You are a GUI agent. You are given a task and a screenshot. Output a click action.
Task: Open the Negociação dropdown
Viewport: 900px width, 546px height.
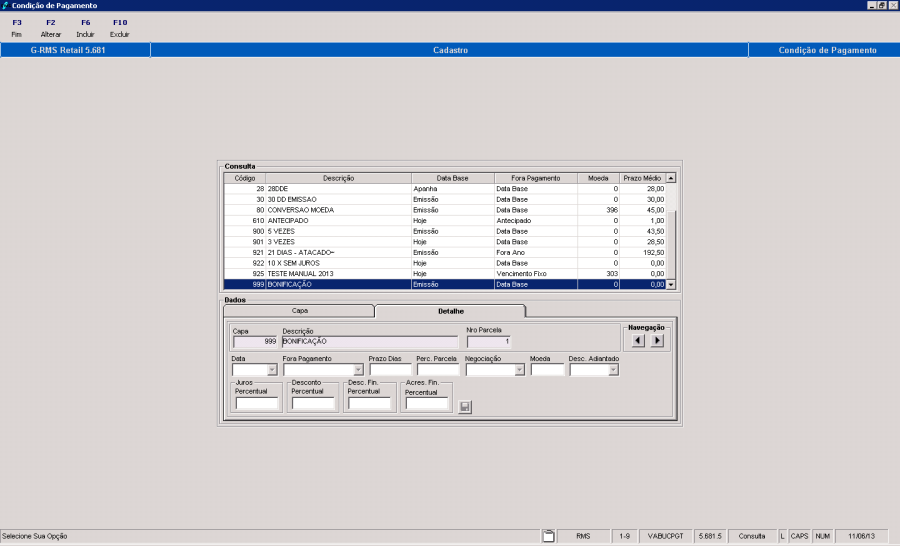click(519, 370)
